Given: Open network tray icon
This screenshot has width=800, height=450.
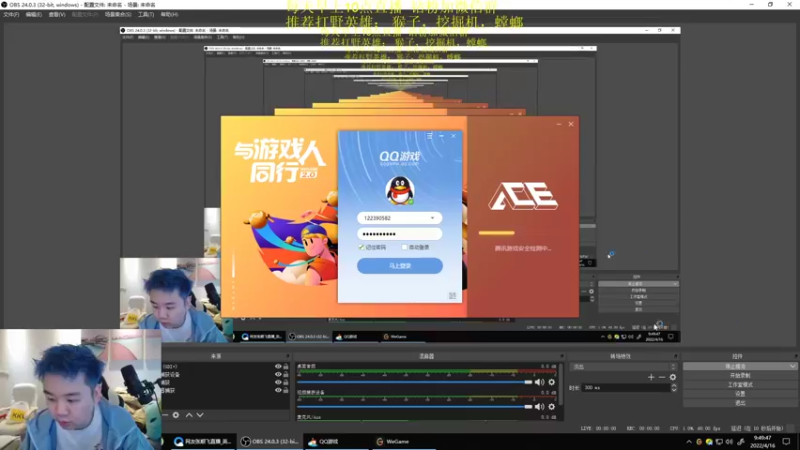Looking at the screenshot, I should (719, 442).
